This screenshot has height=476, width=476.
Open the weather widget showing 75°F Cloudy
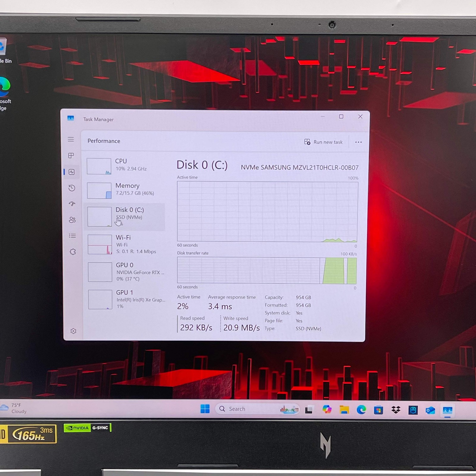tap(14, 408)
